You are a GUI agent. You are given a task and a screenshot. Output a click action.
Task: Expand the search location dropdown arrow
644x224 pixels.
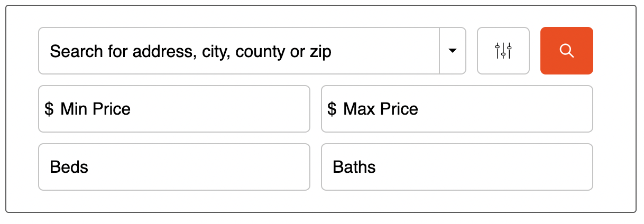click(x=452, y=51)
